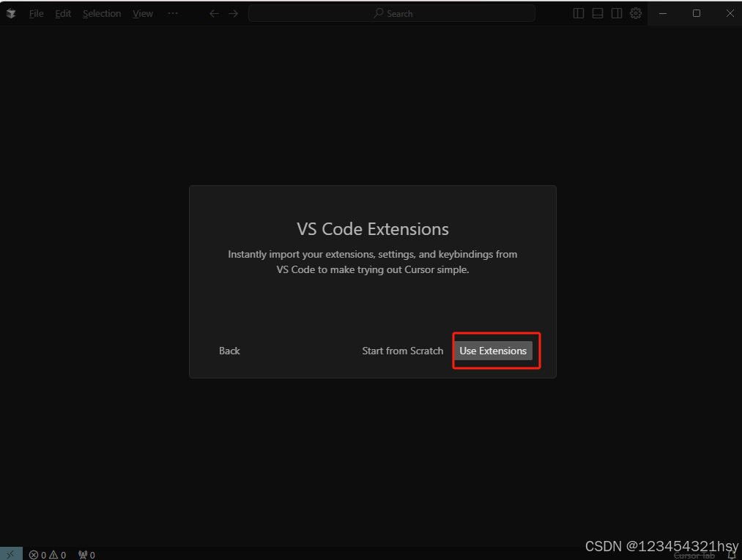Show warnings count in status bar

click(57, 555)
